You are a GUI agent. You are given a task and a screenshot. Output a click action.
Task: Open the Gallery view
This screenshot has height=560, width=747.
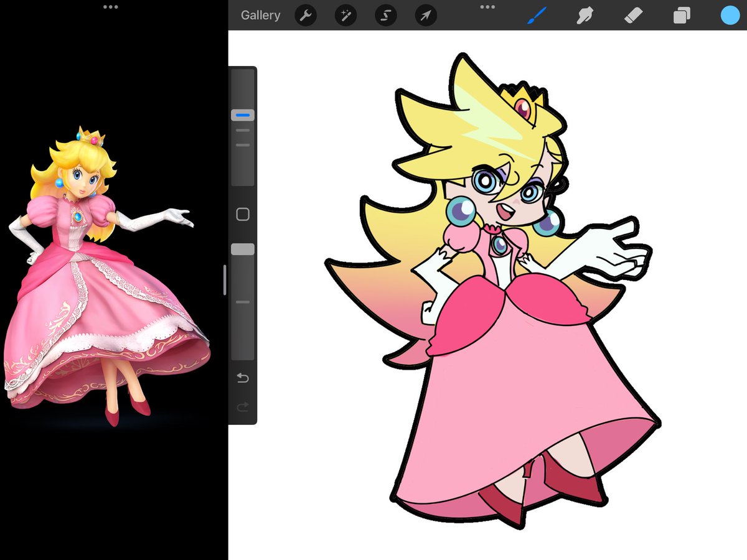click(x=260, y=15)
